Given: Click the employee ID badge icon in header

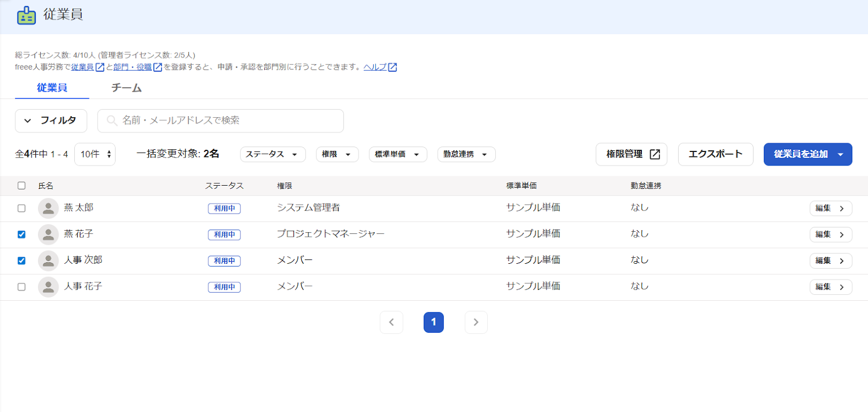Looking at the screenshot, I should coord(26,16).
